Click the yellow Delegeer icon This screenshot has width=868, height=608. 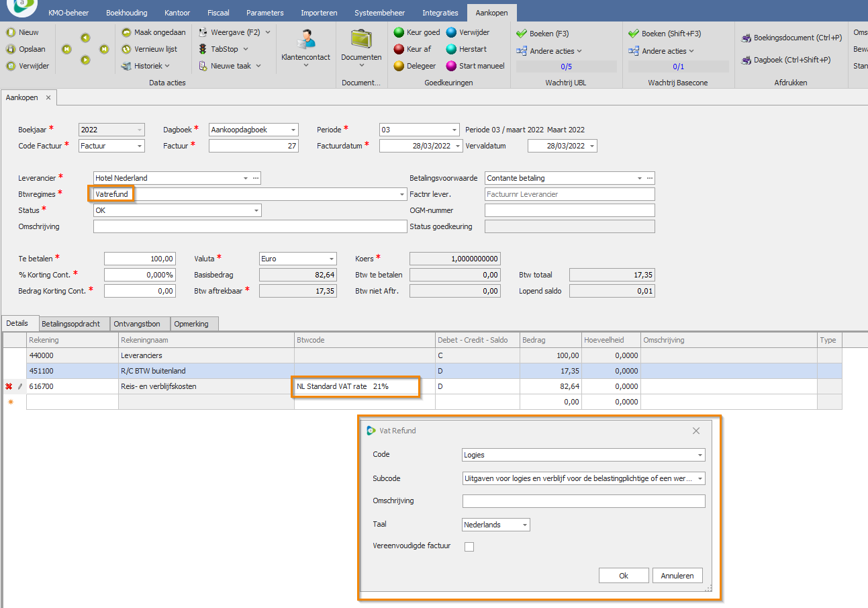point(399,66)
